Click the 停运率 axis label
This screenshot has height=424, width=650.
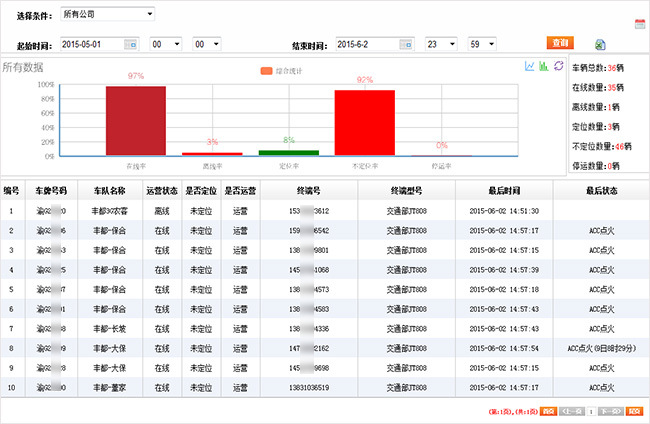tap(441, 166)
